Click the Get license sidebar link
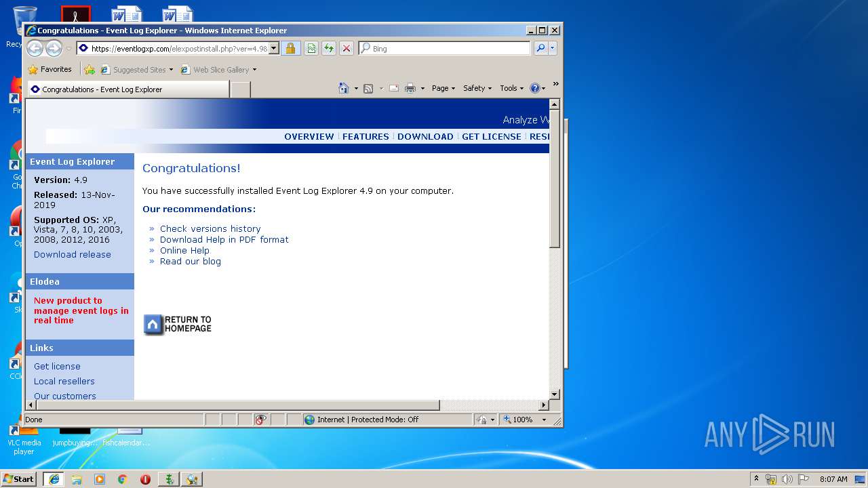The image size is (868, 488). (x=57, y=366)
